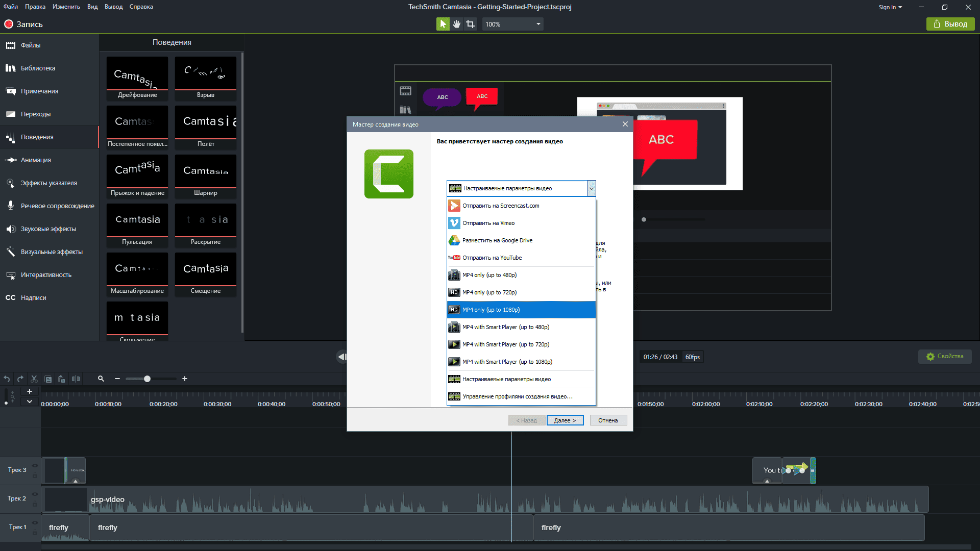980x551 pixels.
Task: Toggle the lock on Трек 1
Action: [35, 533]
